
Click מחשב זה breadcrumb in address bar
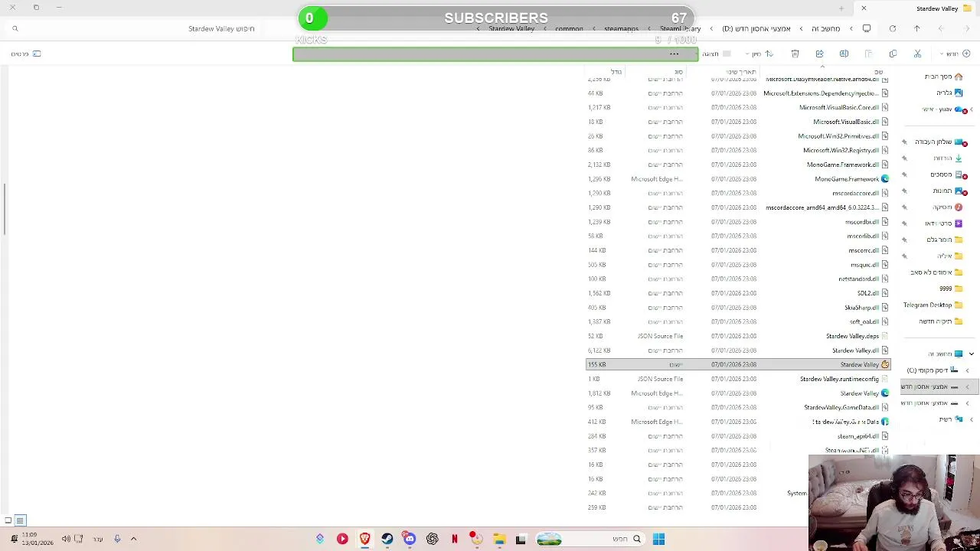click(825, 28)
